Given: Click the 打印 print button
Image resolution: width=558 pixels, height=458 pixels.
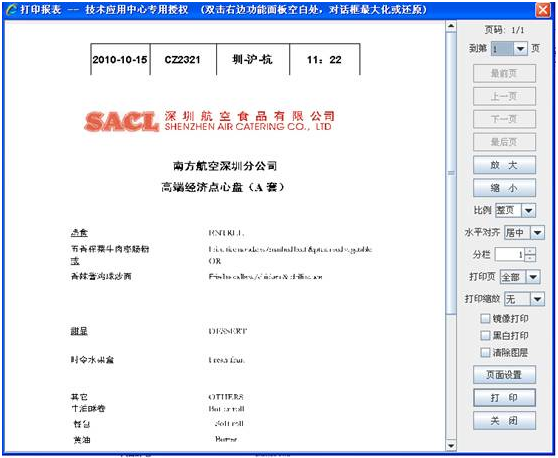Looking at the screenshot, I should pos(504,398).
